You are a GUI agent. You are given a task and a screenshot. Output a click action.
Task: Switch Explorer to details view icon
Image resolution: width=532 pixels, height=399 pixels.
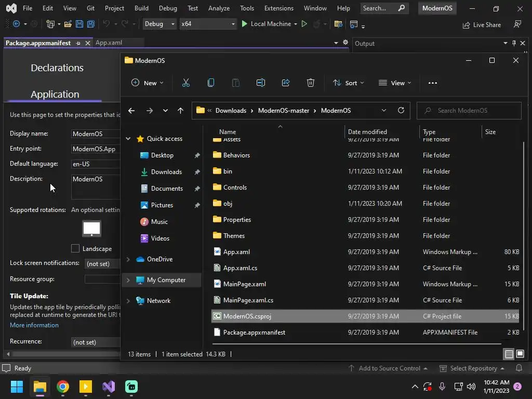pyautogui.click(x=509, y=354)
